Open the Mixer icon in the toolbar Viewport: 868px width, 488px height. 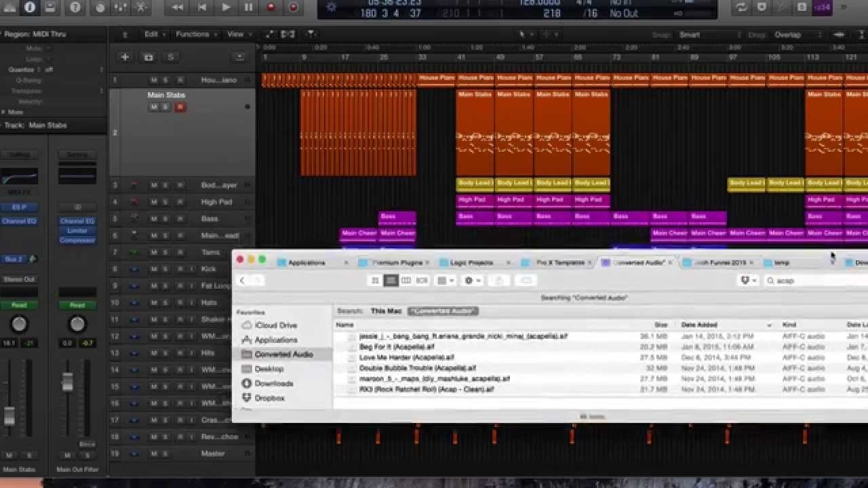coord(119,8)
